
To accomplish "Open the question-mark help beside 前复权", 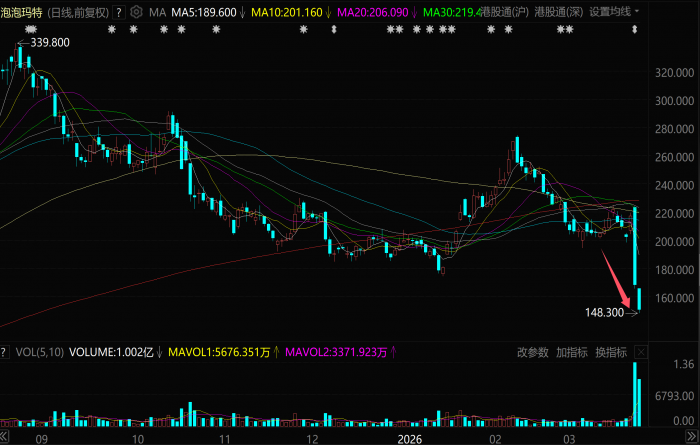I will pos(119,12).
